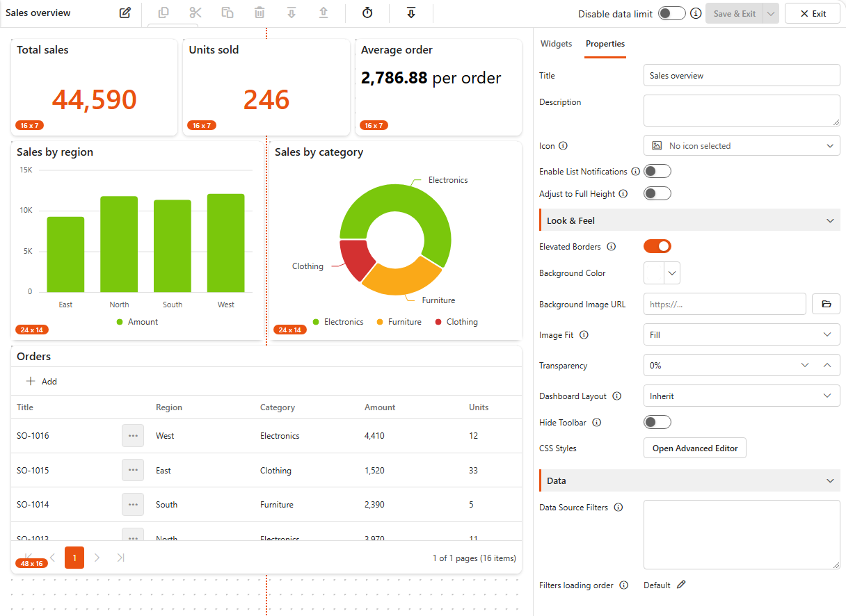
Task: Click info icon beside Image Fit
Action: click(x=584, y=335)
